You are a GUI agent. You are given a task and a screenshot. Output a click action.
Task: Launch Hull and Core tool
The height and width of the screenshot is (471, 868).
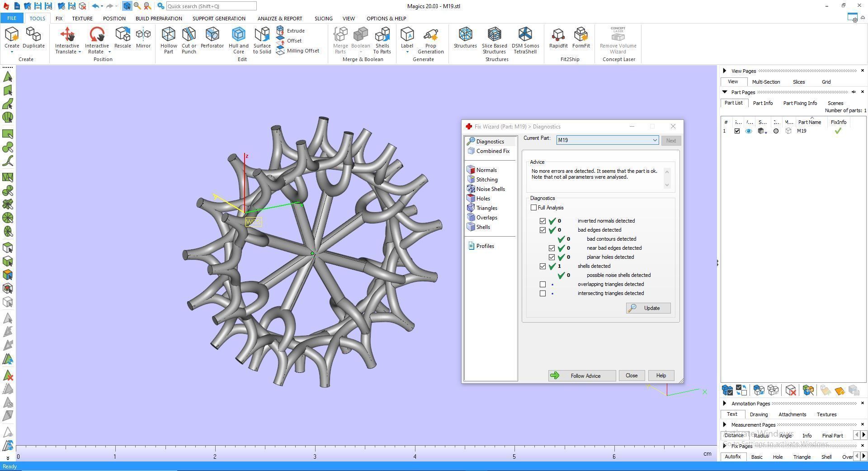pos(239,40)
